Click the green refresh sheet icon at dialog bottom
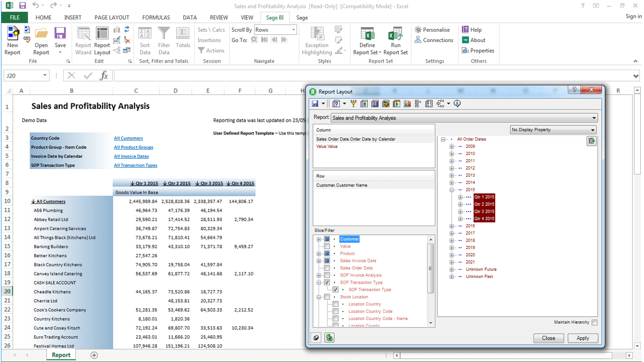This screenshot has height=362, width=644. (x=329, y=338)
